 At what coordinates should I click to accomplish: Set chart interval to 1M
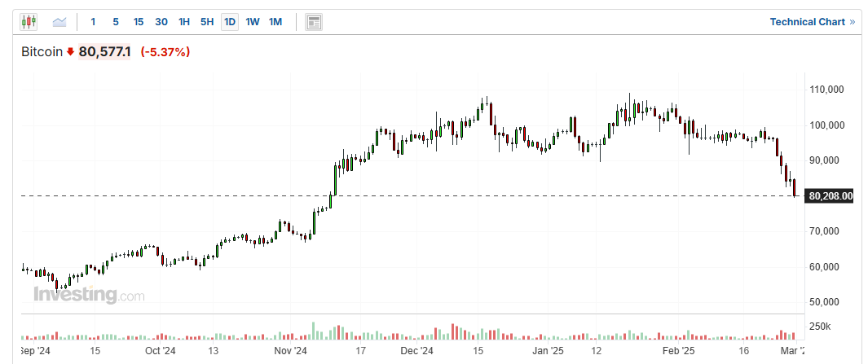[275, 22]
